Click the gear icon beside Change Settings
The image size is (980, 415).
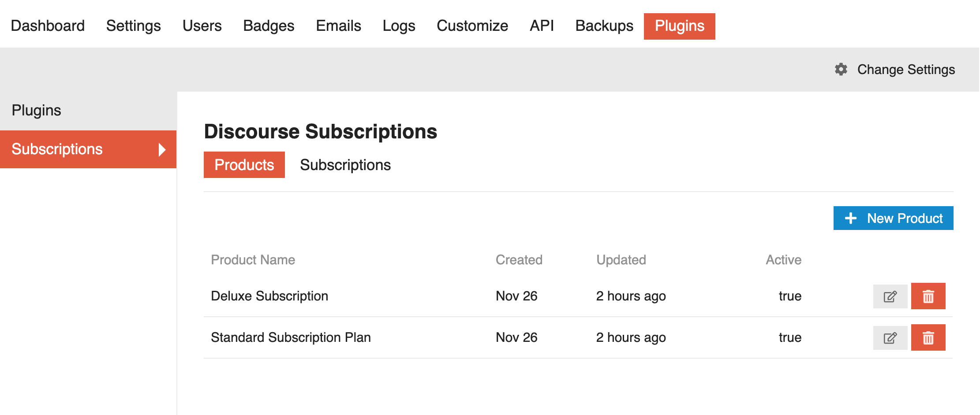[841, 69]
